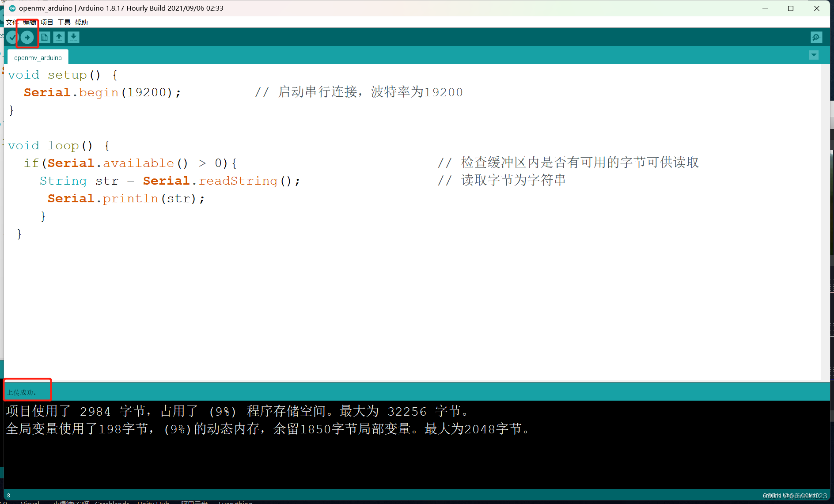Open the 帮助 menu
The image size is (834, 504).
[x=81, y=23]
